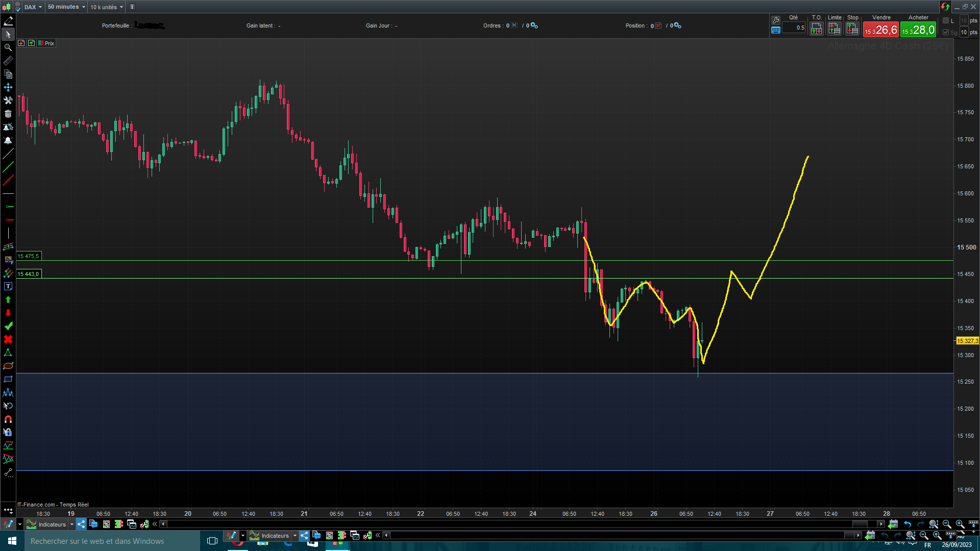Click the Limite order icon

point(835,29)
